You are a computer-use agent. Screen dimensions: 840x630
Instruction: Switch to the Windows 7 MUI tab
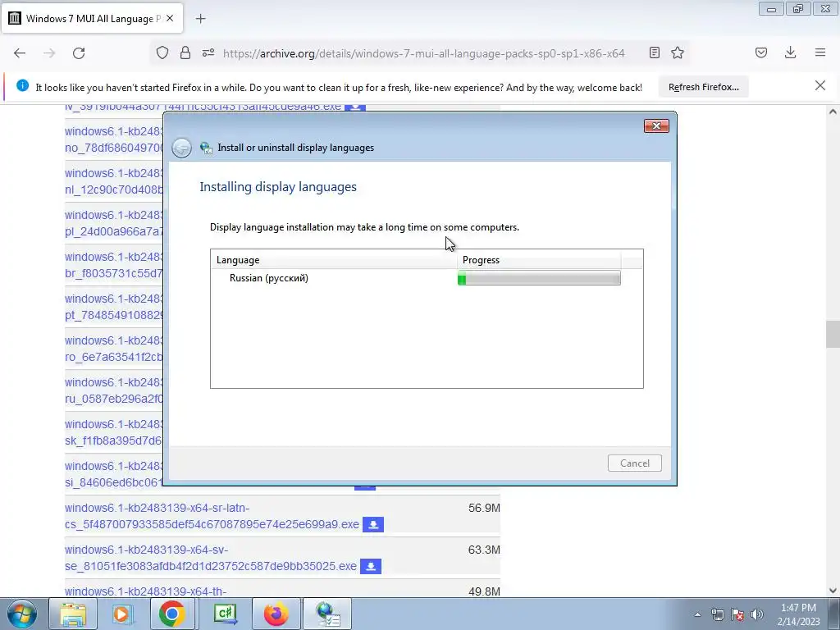[92, 18]
